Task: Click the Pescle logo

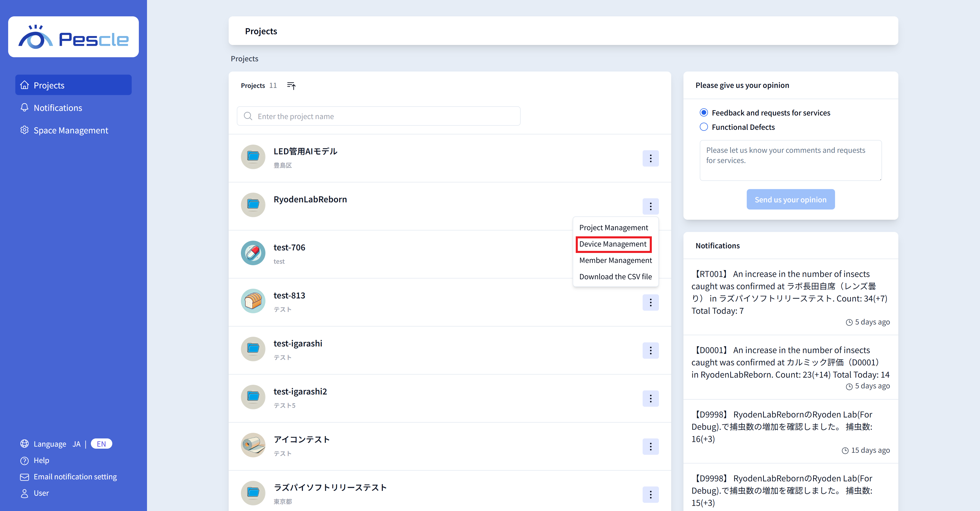Action: coord(73,37)
